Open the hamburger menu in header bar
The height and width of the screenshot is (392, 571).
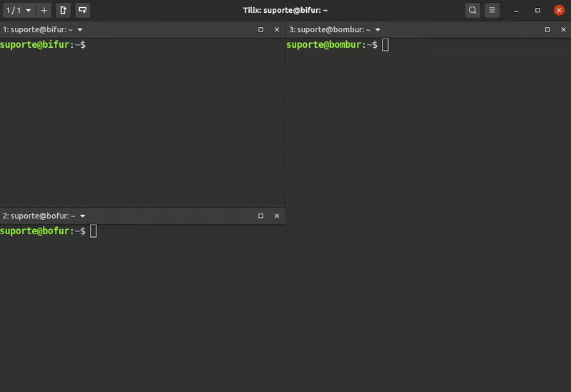pos(492,10)
